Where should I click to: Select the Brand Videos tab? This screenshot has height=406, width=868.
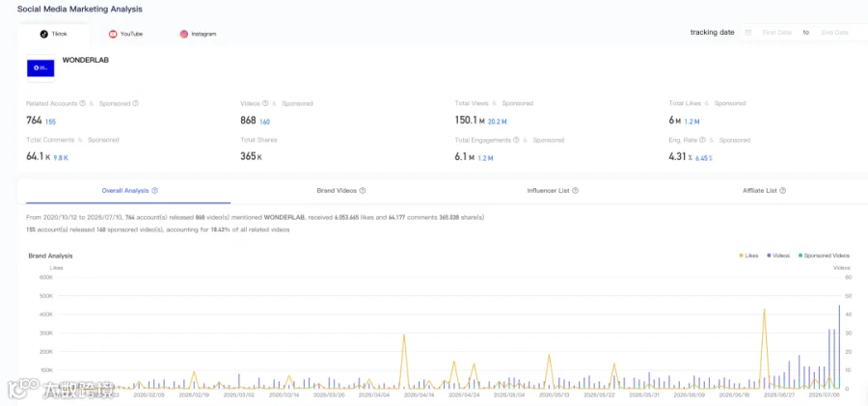click(341, 191)
